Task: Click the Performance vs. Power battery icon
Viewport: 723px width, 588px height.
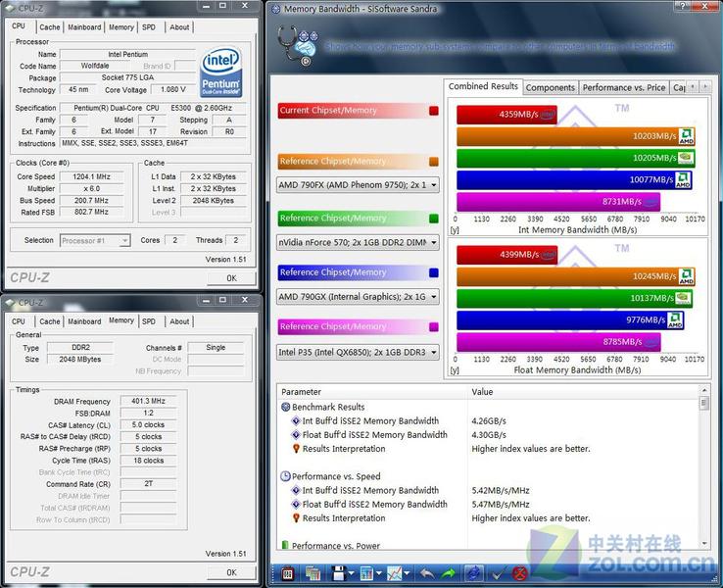Action: (x=285, y=545)
